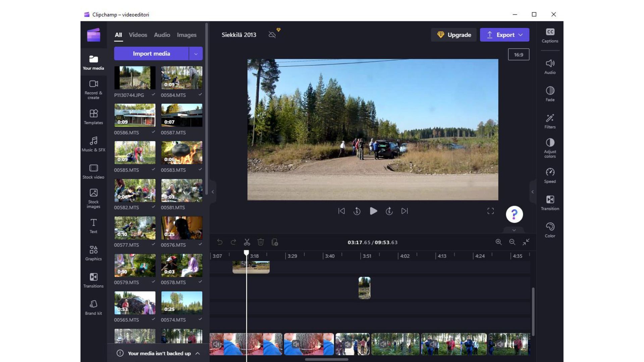Open the Music & SFX library
Image resolution: width=644 pixels, height=362 pixels.
(93, 144)
